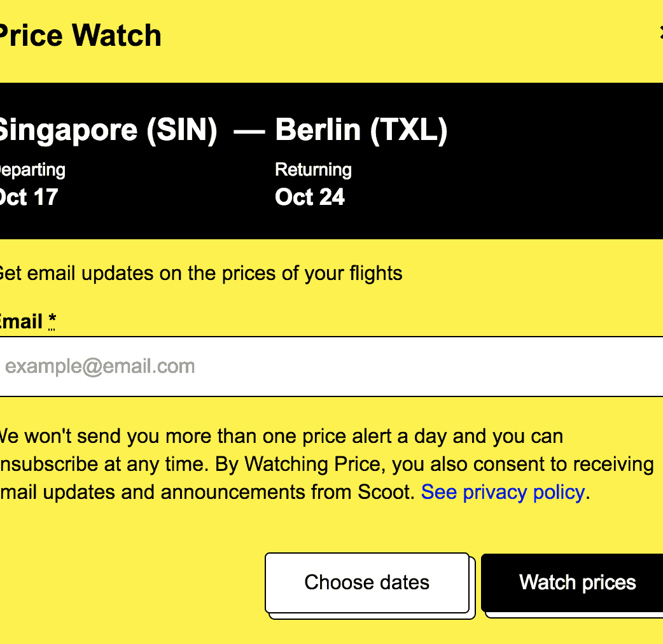
Task: Select the Oct 24 return date
Action: 310,197
